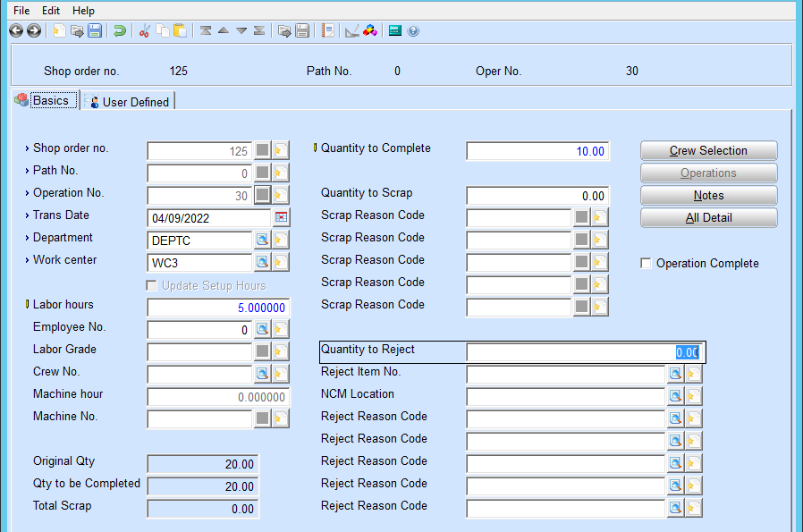803x532 pixels.
Task: Click the Work center field showing WC3
Action: point(199,263)
